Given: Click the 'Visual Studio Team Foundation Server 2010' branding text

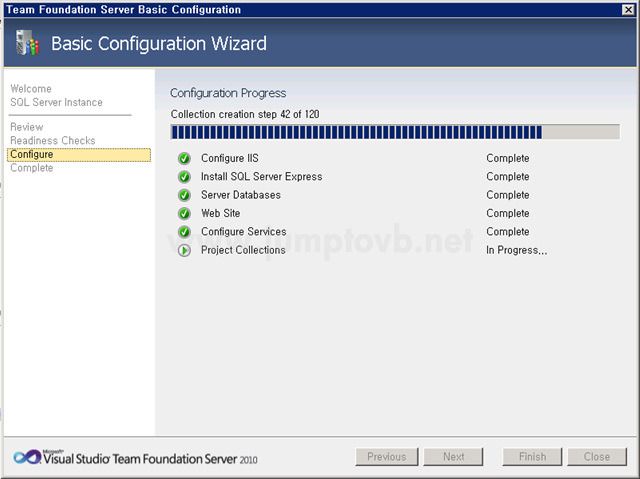Looking at the screenshot, I should click(x=150, y=459).
